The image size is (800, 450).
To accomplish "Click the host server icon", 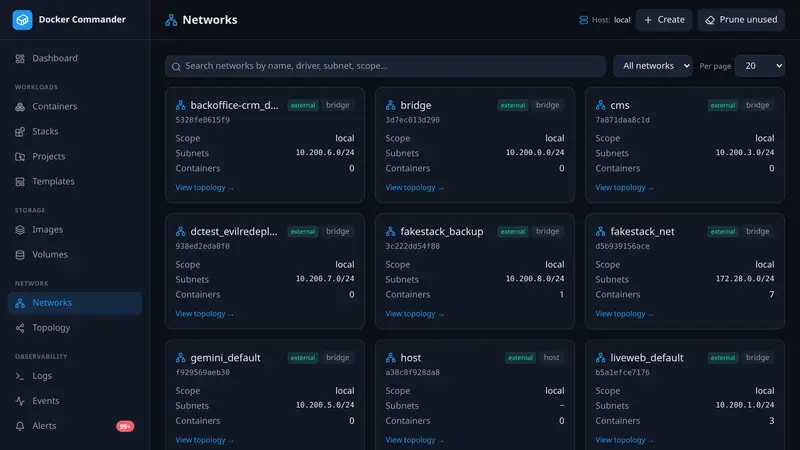I will coord(584,20).
